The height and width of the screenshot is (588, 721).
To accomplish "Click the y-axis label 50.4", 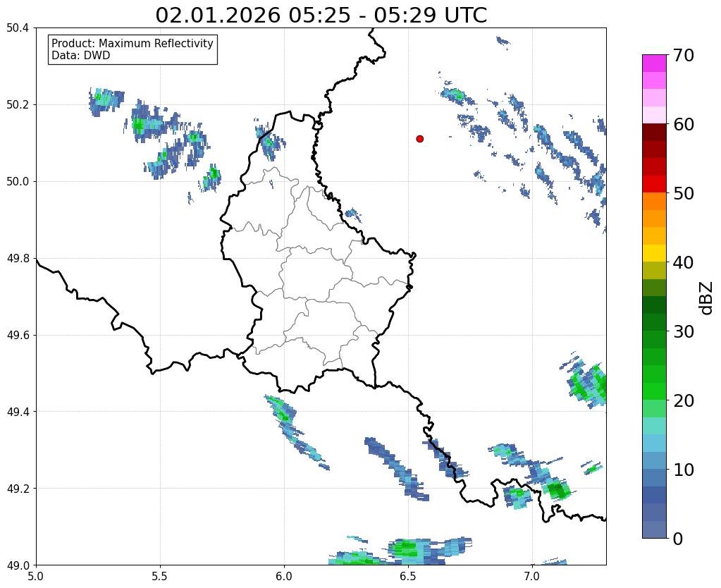I will pos(18,28).
